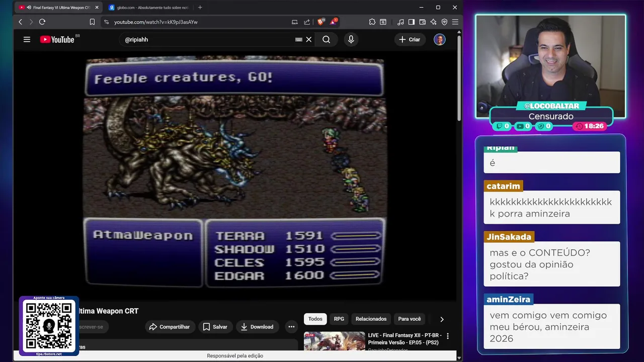Viewport: 644px width, 362px height.
Task: Bookmark this page via the toolbar icon
Action: [x=92, y=22]
